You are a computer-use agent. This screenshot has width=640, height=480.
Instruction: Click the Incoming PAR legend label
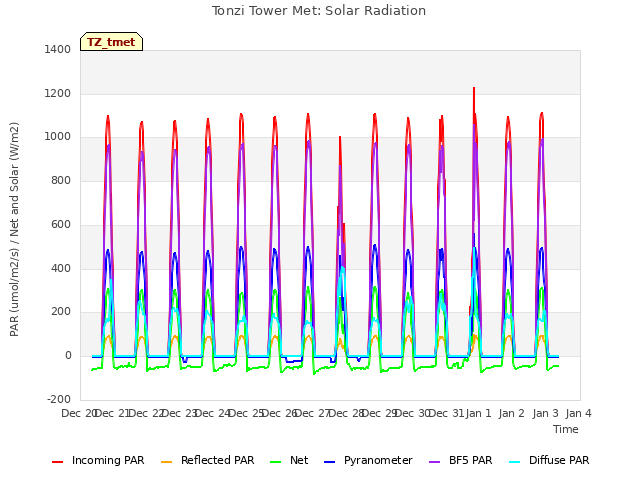coord(108,460)
